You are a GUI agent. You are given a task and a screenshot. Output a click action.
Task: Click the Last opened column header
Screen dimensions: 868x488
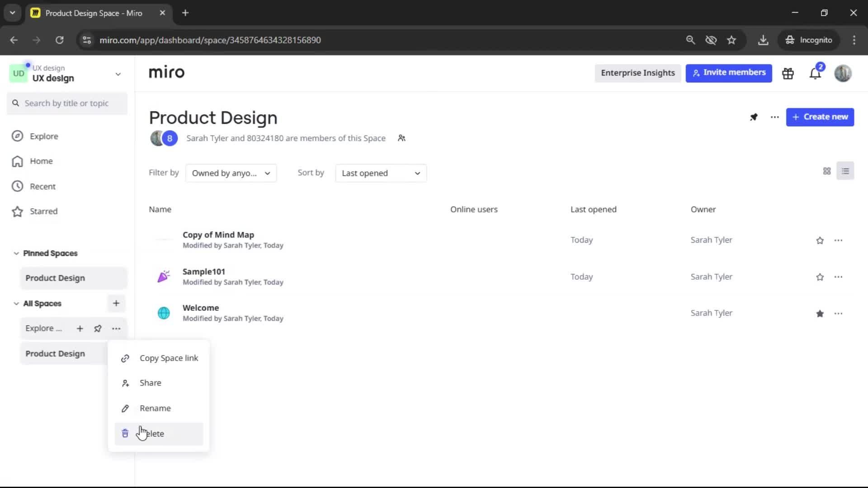(x=593, y=210)
